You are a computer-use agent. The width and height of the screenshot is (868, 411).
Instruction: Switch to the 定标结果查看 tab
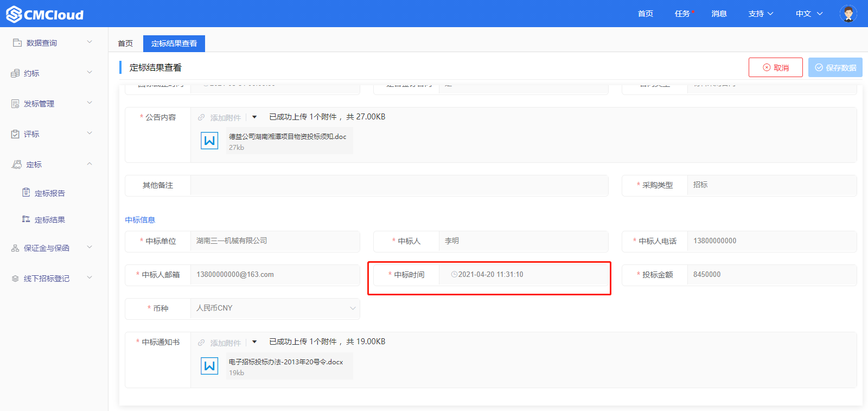click(174, 43)
